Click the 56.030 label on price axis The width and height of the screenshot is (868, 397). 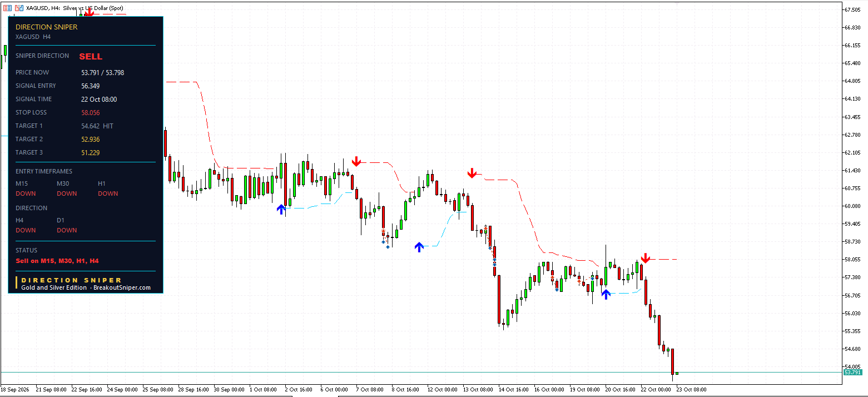852,313
